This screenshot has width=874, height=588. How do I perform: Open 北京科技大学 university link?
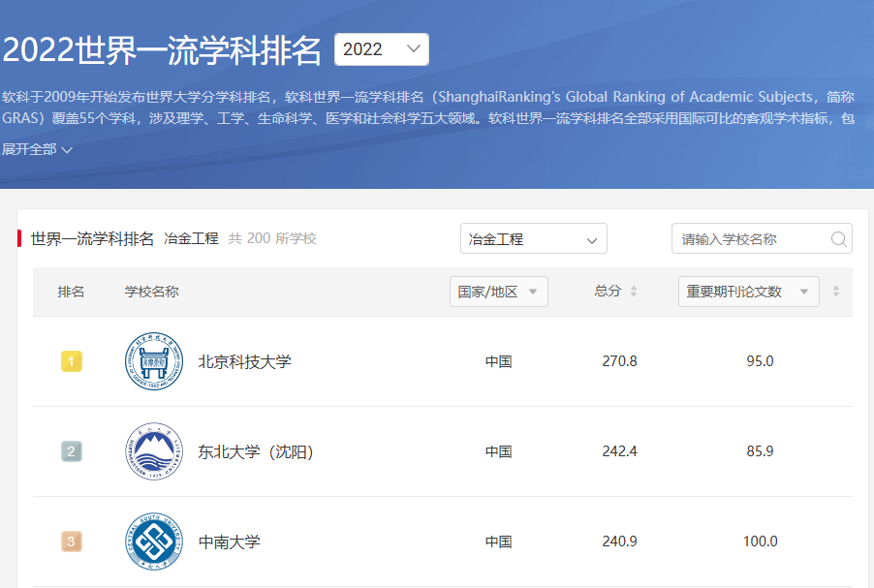click(x=245, y=361)
